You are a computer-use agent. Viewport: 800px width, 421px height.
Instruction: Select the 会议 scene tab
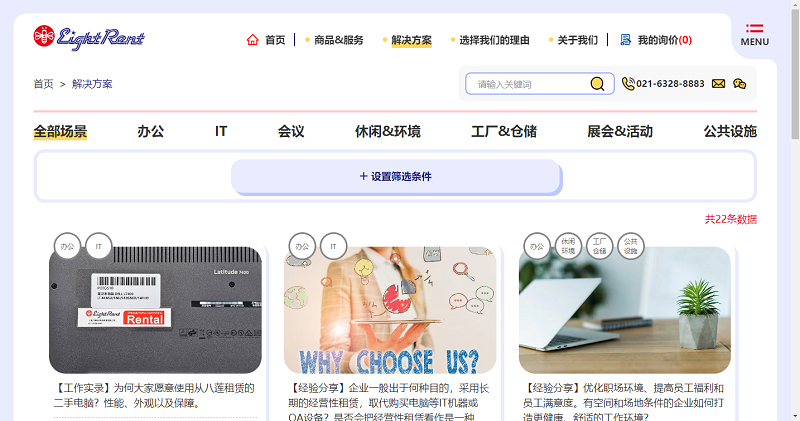[x=291, y=131]
